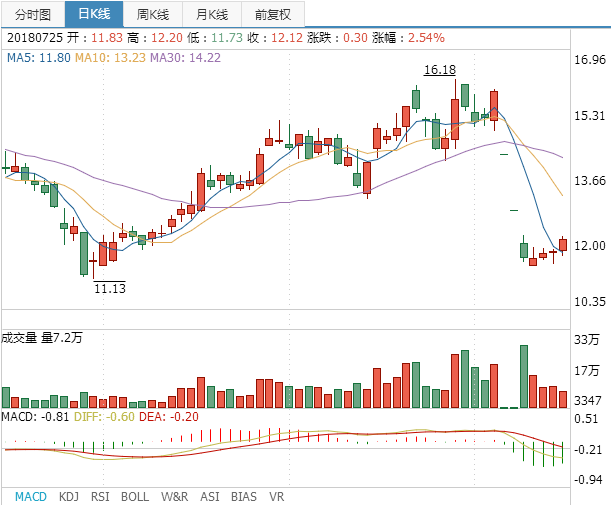Switch to the 月K线 tab
Viewport: 611px width, 505px height.
[212, 14]
